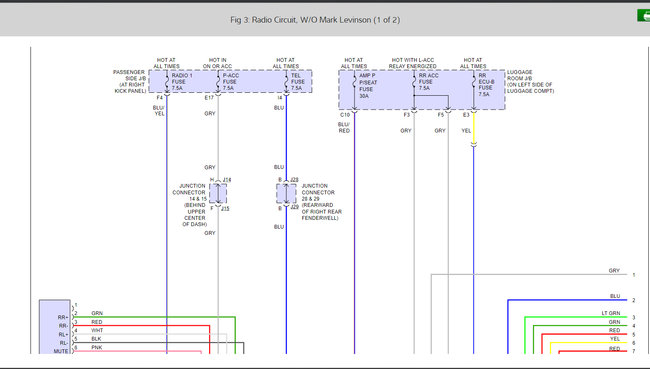
Task: Click junction label 'J15'
Action: 225,209
